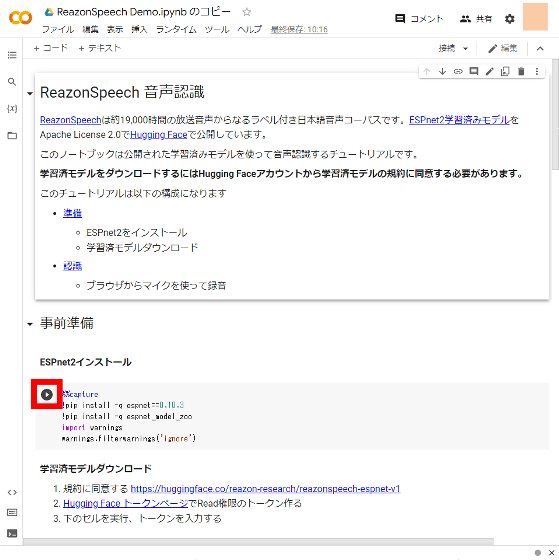Copy link to cell using link icon
The height and width of the screenshot is (560, 559).
point(458,71)
